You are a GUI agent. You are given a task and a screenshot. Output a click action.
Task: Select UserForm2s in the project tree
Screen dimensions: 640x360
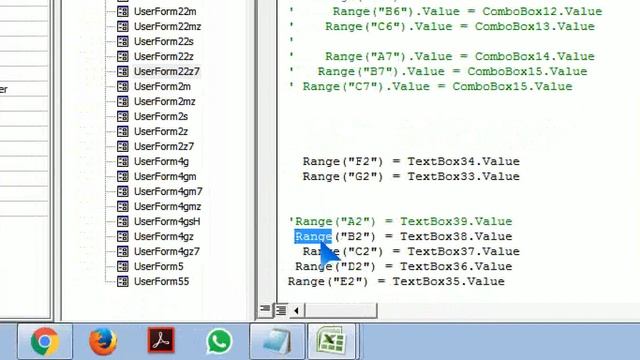[161, 116]
